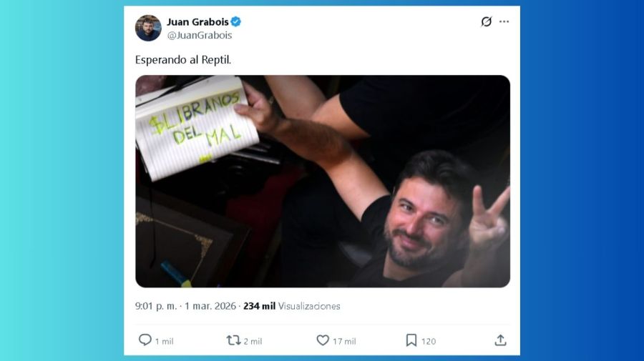Click the blue verified badge
This screenshot has width=644, height=361.
pyautogui.click(x=235, y=21)
